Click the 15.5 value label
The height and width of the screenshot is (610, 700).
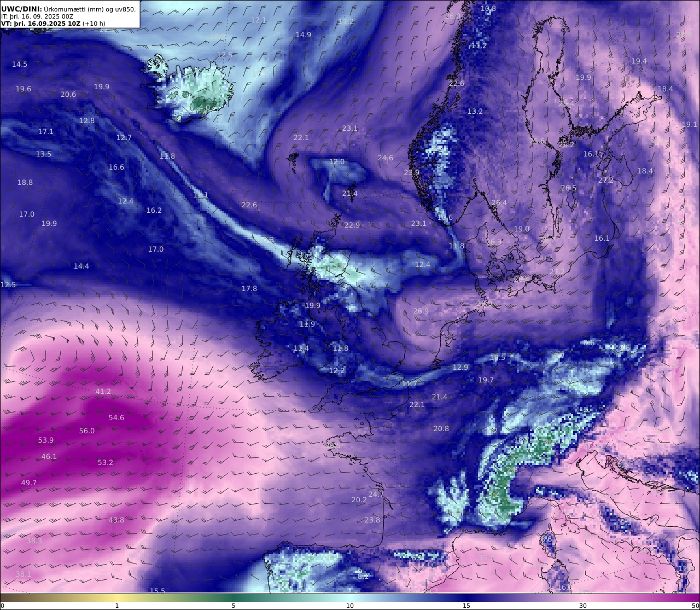pyautogui.click(x=157, y=590)
